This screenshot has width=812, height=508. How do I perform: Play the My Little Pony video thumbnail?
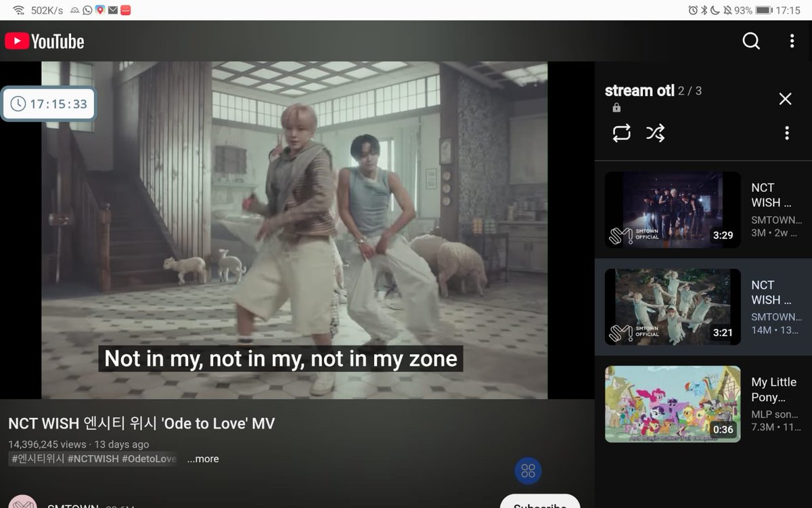coord(673,404)
